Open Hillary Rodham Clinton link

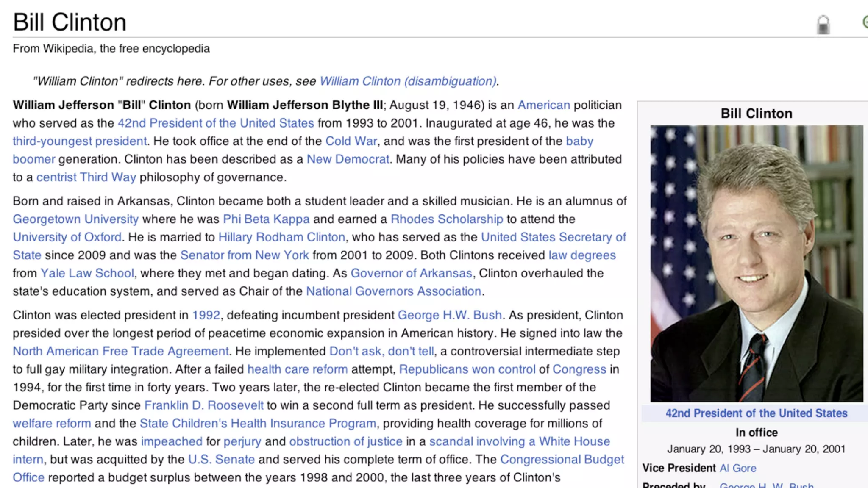coord(281,237)
